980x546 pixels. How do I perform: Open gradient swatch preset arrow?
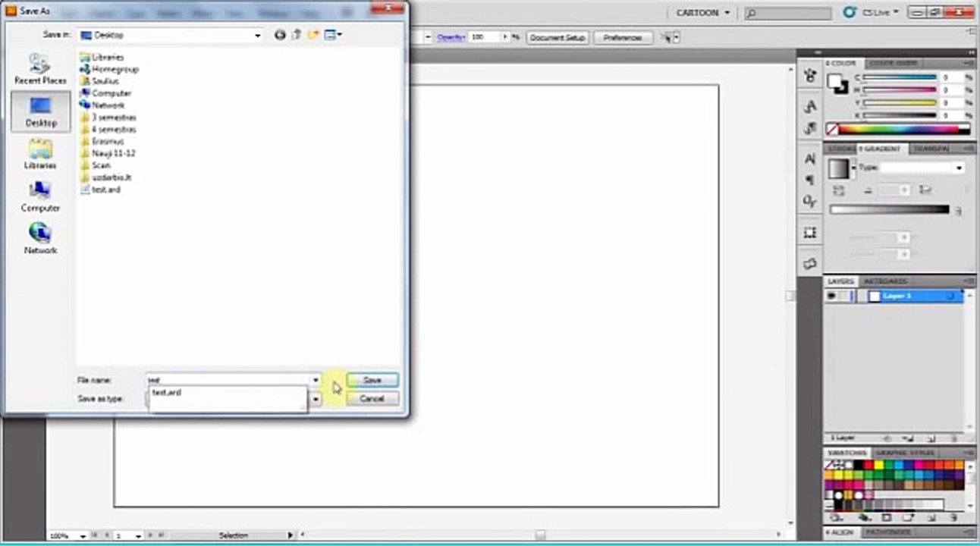point(854,168)
